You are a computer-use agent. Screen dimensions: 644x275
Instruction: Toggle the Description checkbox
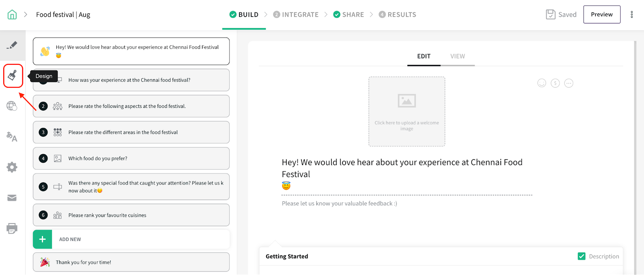[x=582, y=256]
